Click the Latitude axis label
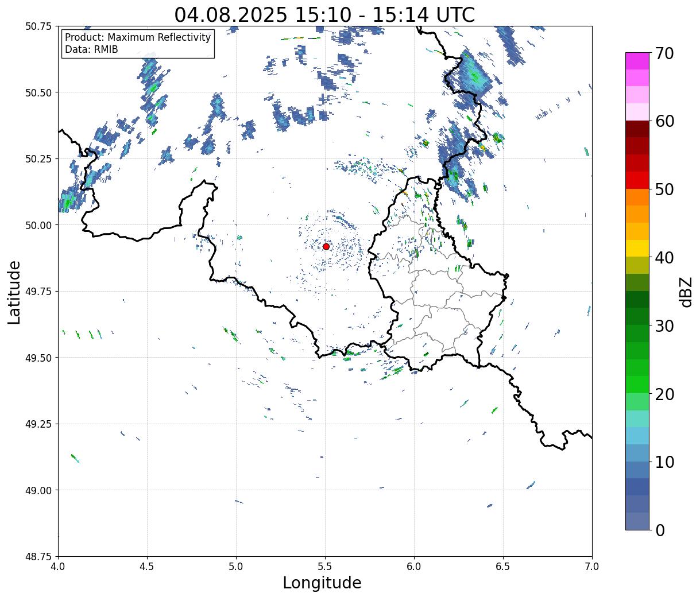This screenshot has width=700, height=597. (14, 292)
